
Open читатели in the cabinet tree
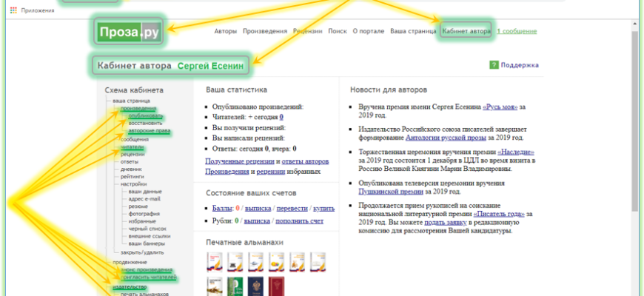coord(133,147)
